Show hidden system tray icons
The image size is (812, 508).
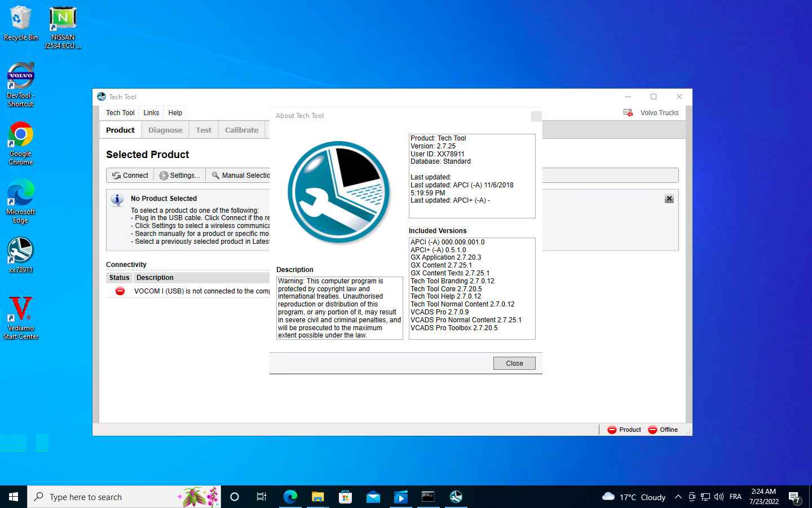pos(678,497)
